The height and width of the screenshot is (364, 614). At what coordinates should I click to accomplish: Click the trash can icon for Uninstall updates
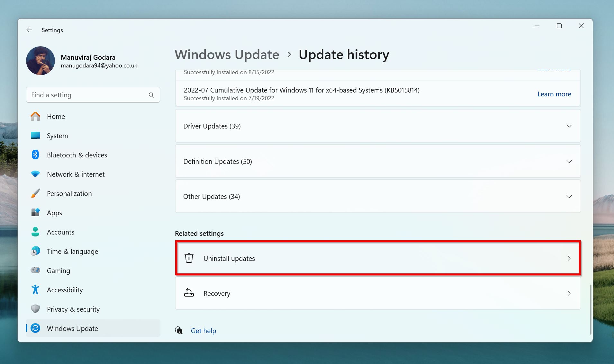[x=189, y=258]
